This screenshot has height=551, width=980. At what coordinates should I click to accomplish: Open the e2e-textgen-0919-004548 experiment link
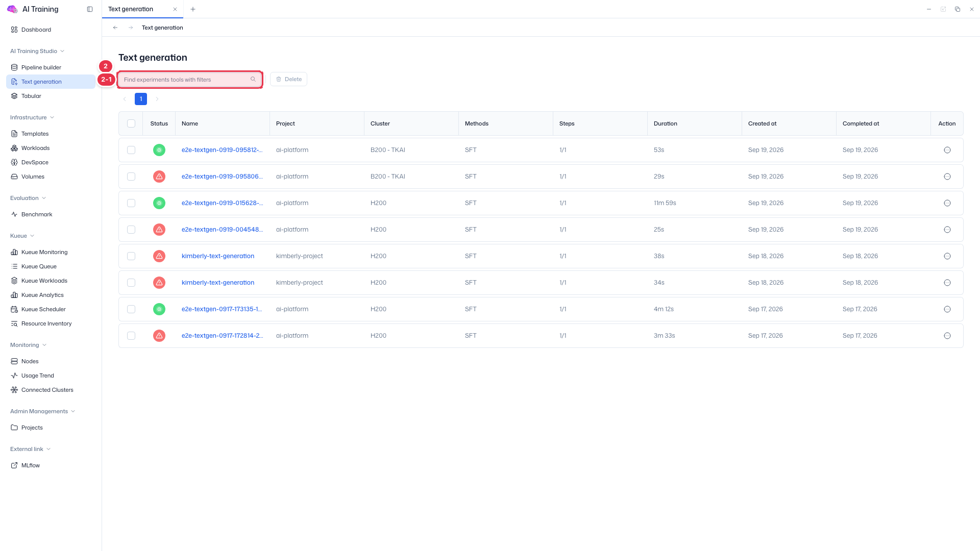coord(223,230)
